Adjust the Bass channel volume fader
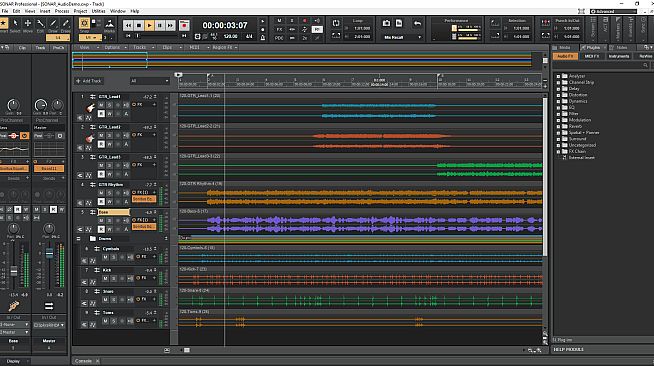 coord(14,271)
